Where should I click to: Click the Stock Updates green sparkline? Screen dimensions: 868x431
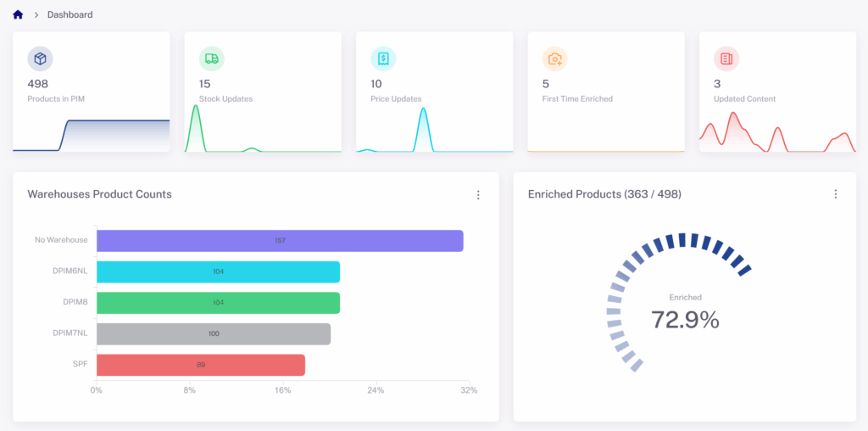(x=196, y=132)
